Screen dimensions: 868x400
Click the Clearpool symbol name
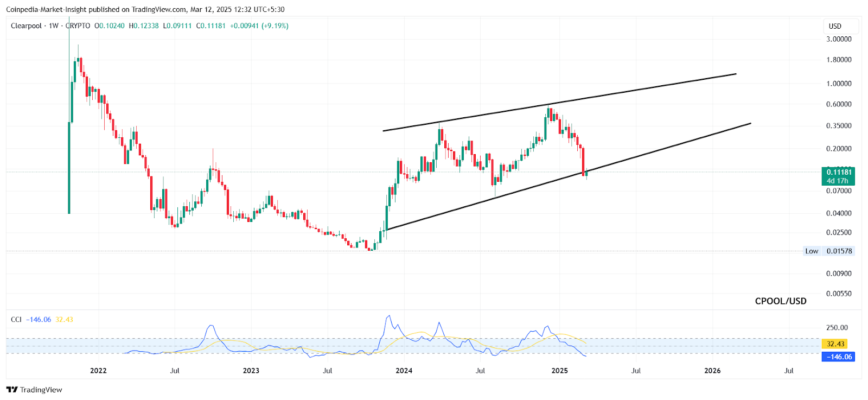26,26
